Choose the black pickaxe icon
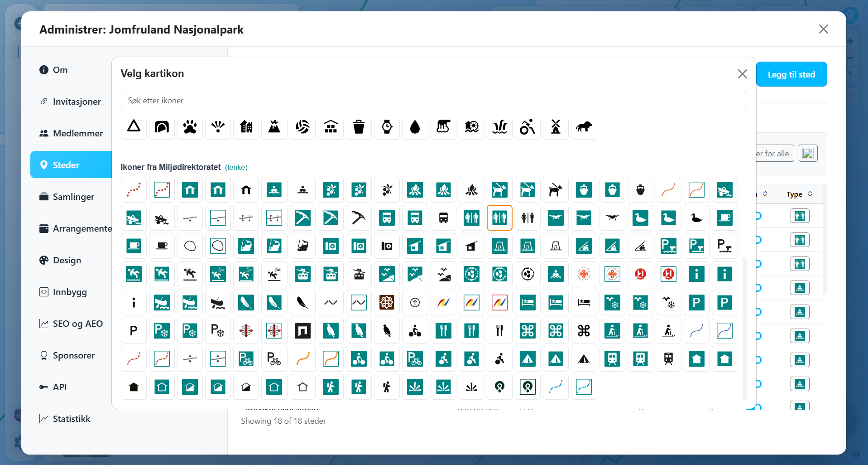Viewport: 868px width, 465px height. 359,218
